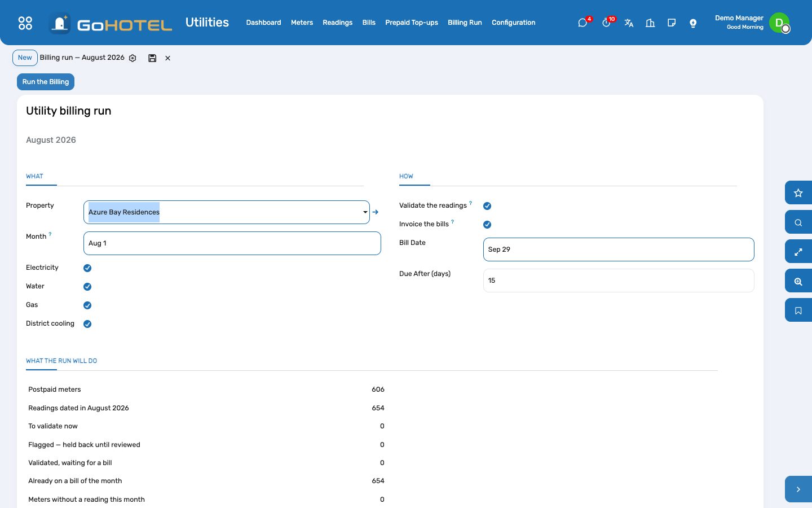Open the activities clock icon
The width and height of the screenshot is (812, 508).
[x=606, y=23]
